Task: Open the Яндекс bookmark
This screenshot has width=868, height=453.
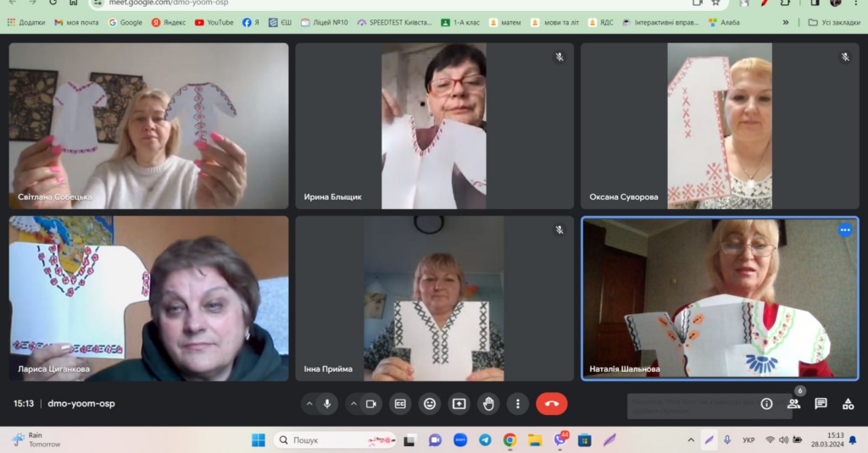Action: pyautogui.click(x=169, y=23)
